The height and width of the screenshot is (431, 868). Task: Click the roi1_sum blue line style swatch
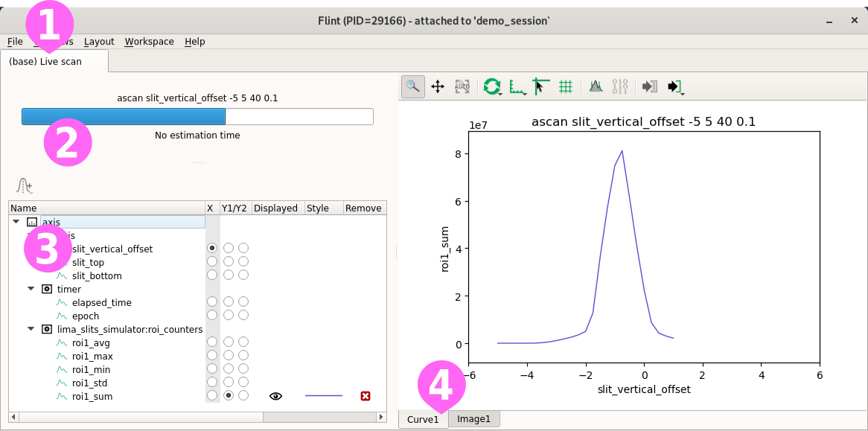pyautogui.click(x=324, y=396)
